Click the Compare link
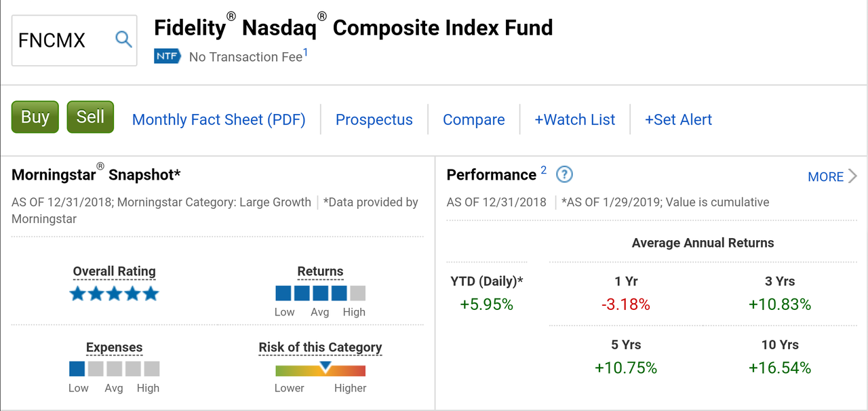This screenshot has height=411, width=868. pos(473,119)
